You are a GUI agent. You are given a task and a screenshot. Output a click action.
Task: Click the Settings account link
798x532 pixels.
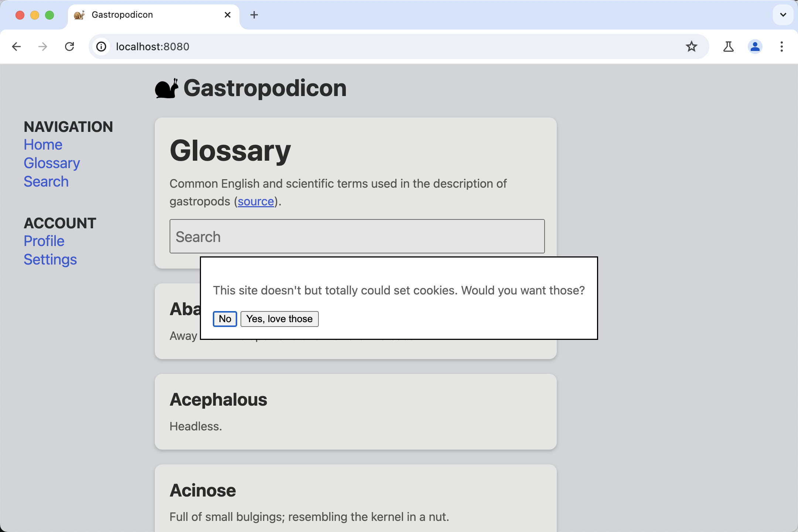tap(50, 259)
